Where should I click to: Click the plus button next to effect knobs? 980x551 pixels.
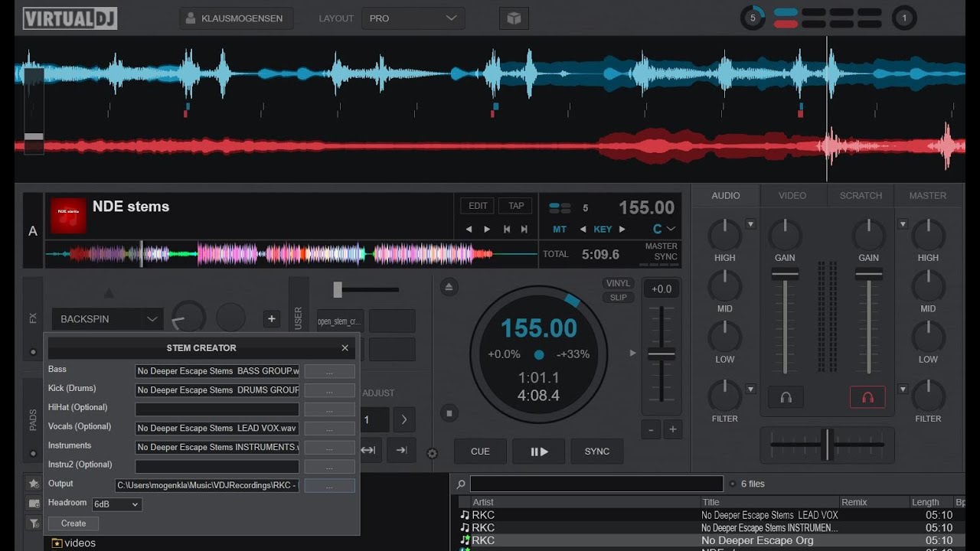[x=272, y=319]
